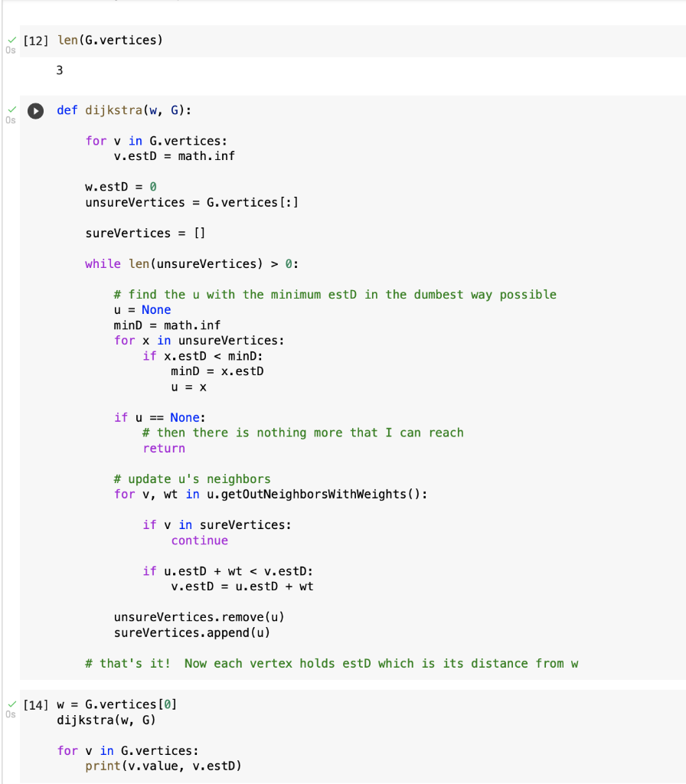Click the sureVertices = [] line
Image resolution: width=686 pixels, height=784 pixels.
click(x=145, y=233)
